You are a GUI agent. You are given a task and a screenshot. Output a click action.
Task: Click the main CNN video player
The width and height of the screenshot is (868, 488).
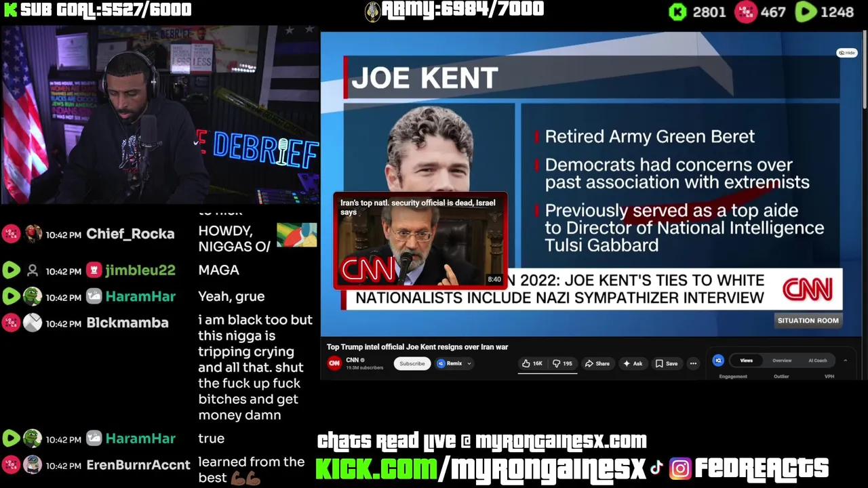591,183
